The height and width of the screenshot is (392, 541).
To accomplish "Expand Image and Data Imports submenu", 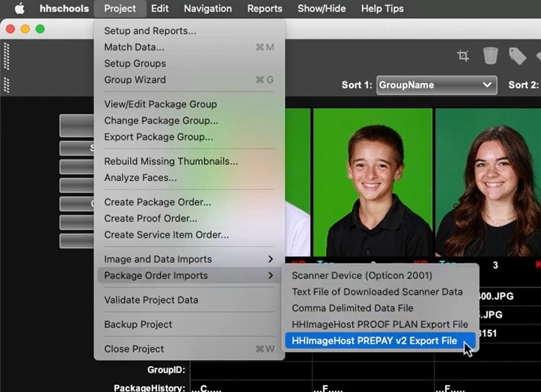I will tap(189, 259).
